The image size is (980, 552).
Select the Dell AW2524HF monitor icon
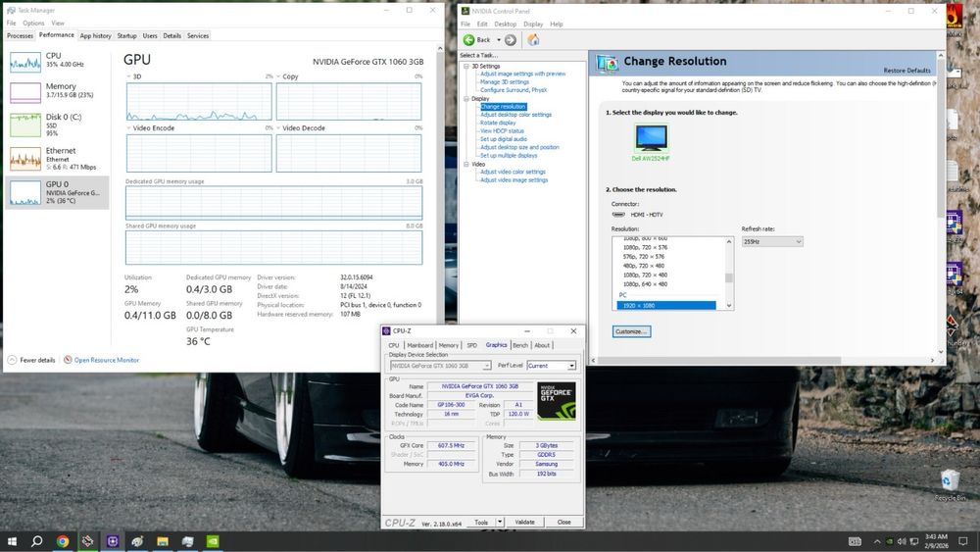651,138
